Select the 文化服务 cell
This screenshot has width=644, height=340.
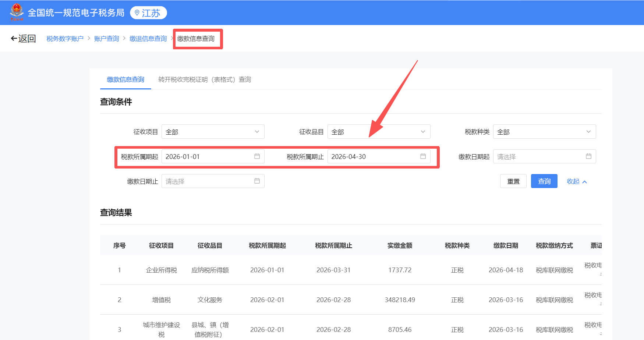tap(210, 300)
